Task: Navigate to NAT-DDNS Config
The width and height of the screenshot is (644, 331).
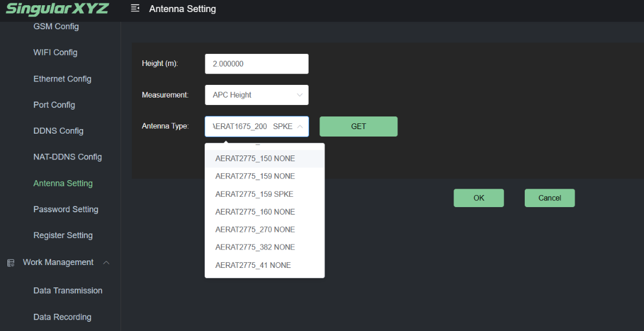Action: (x=67, y=157)
